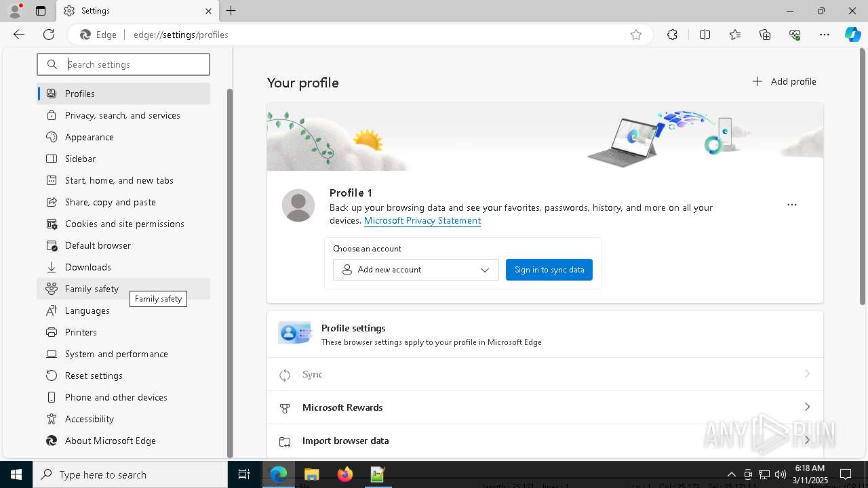Go to Downloads settings
The width and height of the screenshot is (868, 488).
(123, 267)
